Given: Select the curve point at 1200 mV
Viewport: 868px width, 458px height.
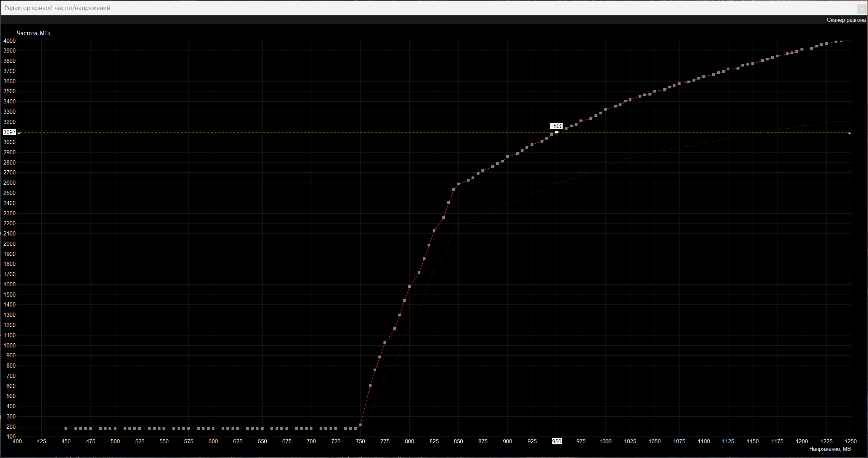Looking at the screenshot, I should pyautogui.click(x=802, y=49).
